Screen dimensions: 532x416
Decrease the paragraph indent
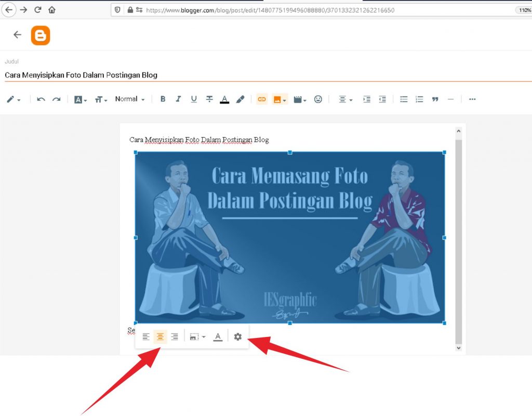(x=382, y=99)
